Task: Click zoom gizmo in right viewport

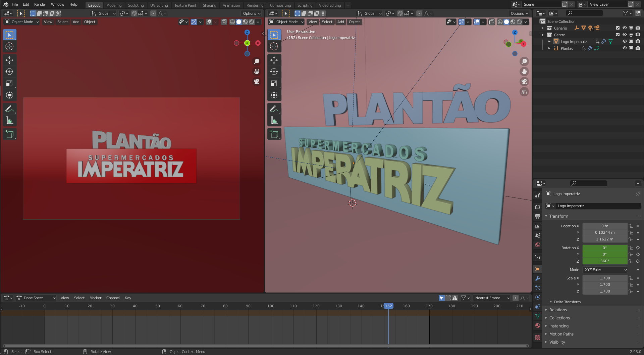Action: [x=524, y=61]
